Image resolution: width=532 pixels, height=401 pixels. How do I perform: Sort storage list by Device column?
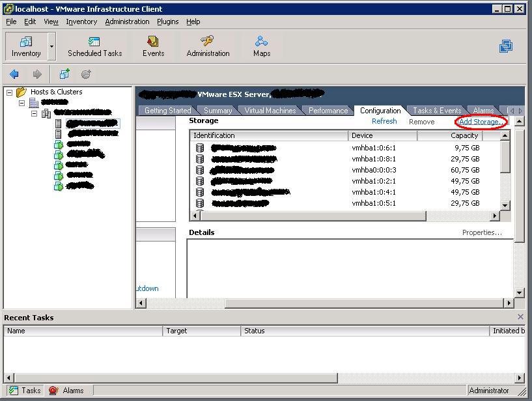tap(382, 135)
